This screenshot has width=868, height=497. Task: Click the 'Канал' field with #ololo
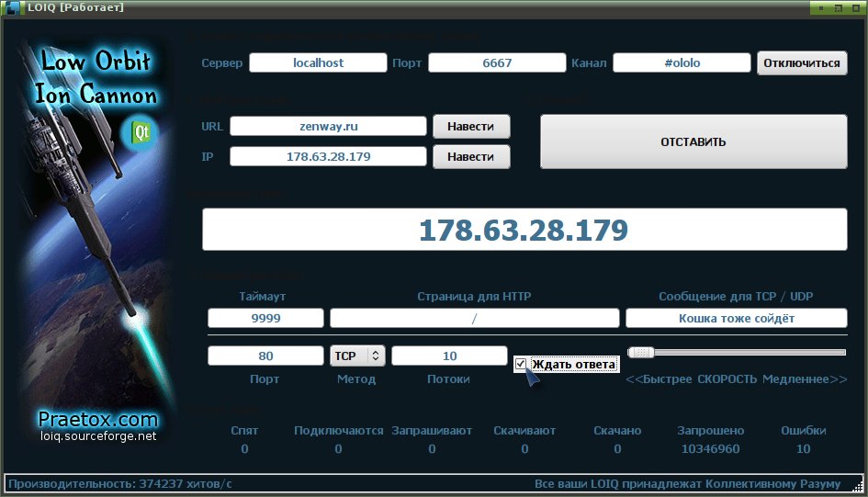point(682,62)
